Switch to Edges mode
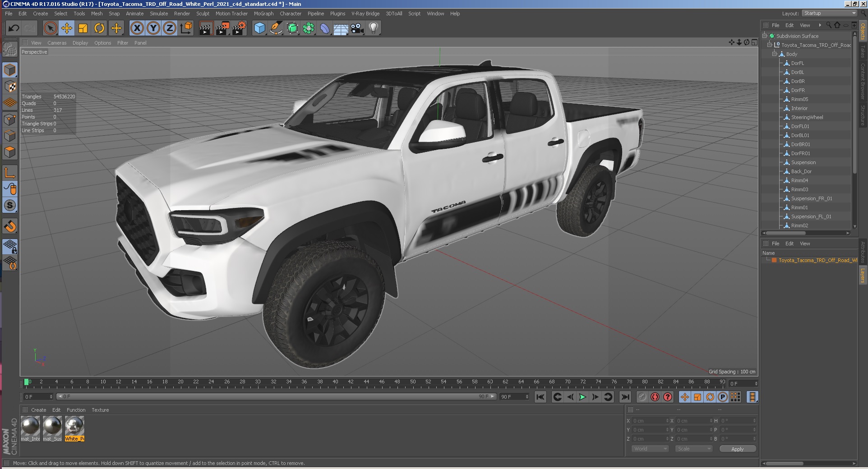 click(x=10, y=136)
